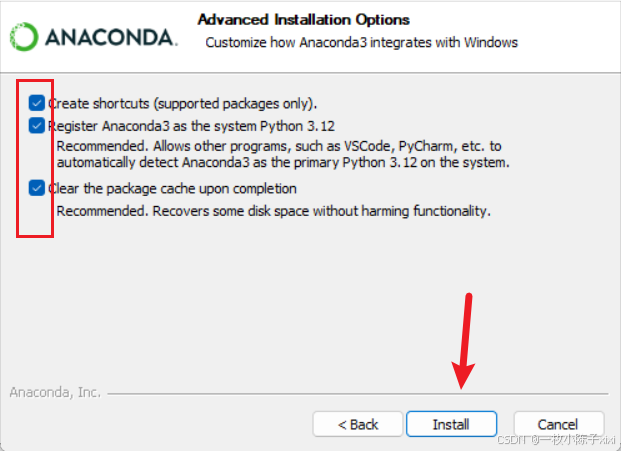Click the bottom edge of the red highlight rectangle

point(35,236)
